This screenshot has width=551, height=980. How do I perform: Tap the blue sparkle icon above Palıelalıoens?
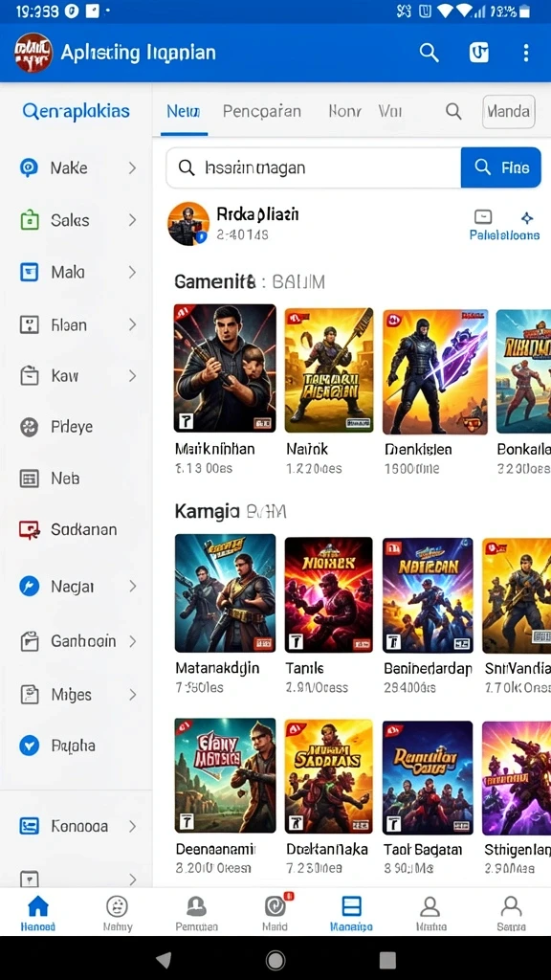[x=527, y=217]
